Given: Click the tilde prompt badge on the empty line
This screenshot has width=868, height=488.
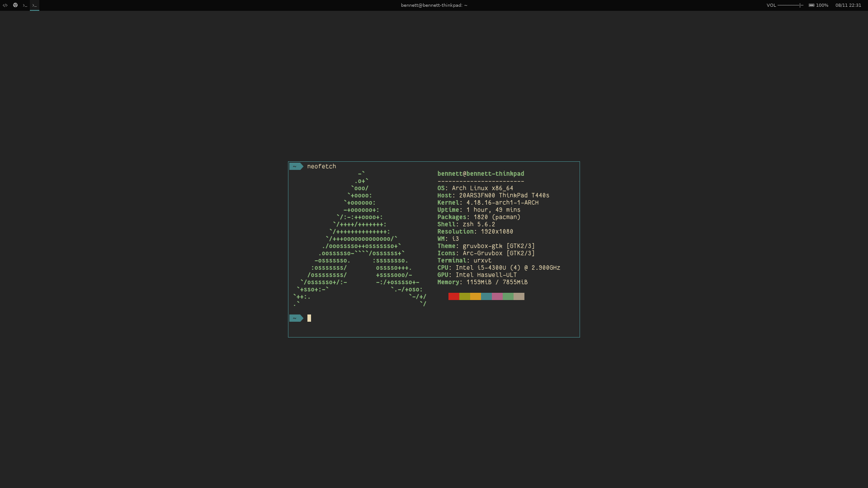Looking at the screenshot, I should 296,318.
